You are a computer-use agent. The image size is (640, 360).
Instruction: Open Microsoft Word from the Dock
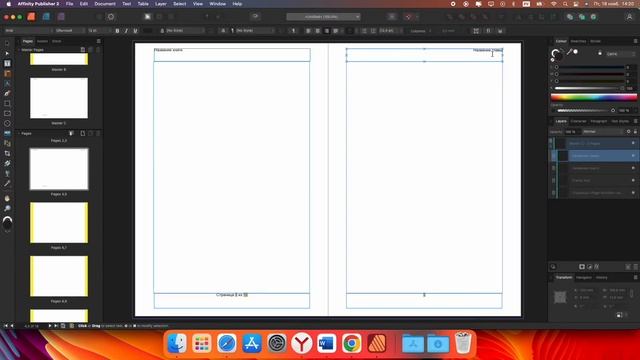click(327, 343)
